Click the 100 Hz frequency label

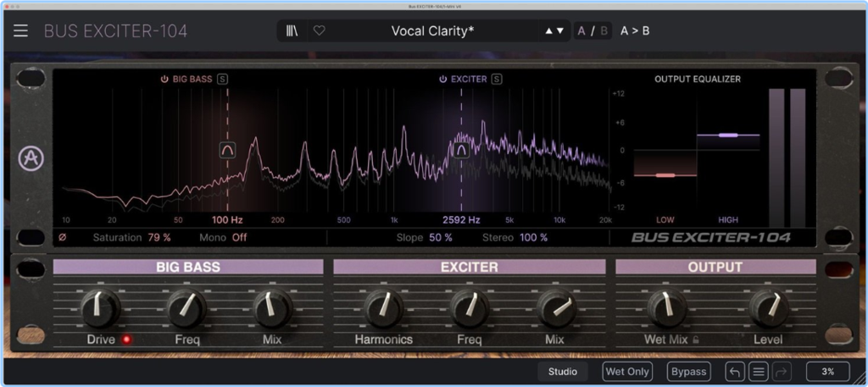coord(227,220)
